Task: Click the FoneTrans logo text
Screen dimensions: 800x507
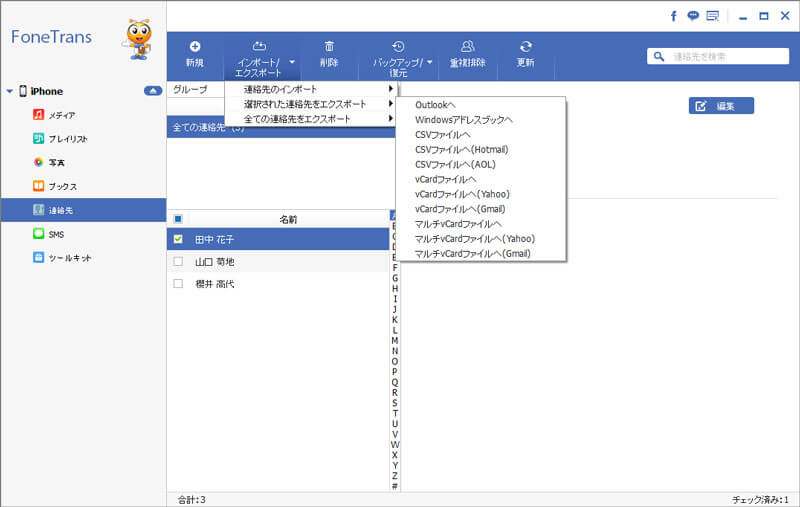Action: click(x=51, y=37)
